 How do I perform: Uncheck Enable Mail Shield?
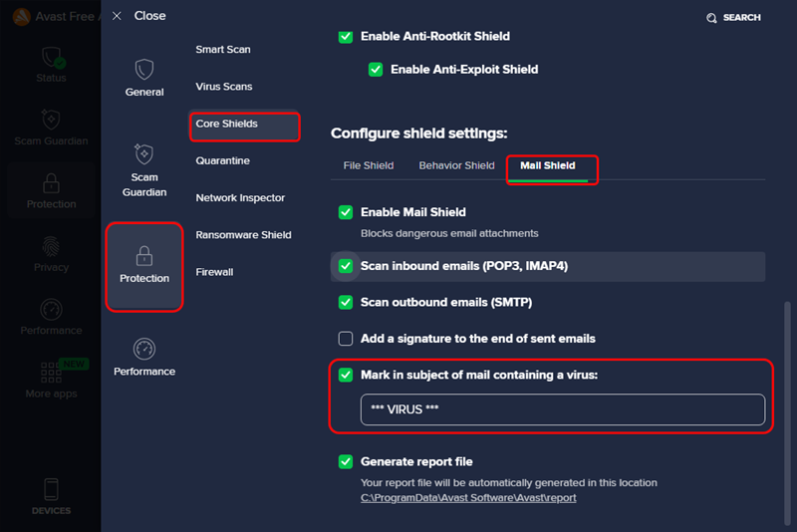(x=346, y=212)
